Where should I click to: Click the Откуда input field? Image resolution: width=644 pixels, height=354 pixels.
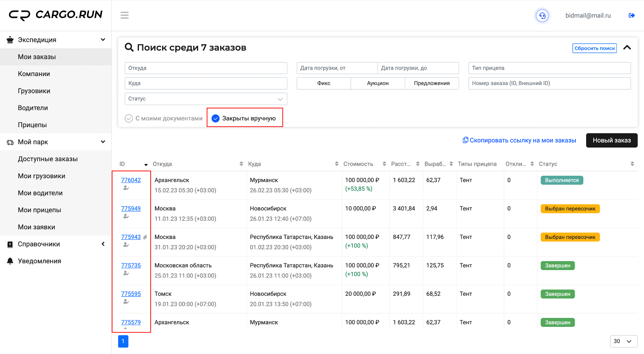[x=206, y=68]
